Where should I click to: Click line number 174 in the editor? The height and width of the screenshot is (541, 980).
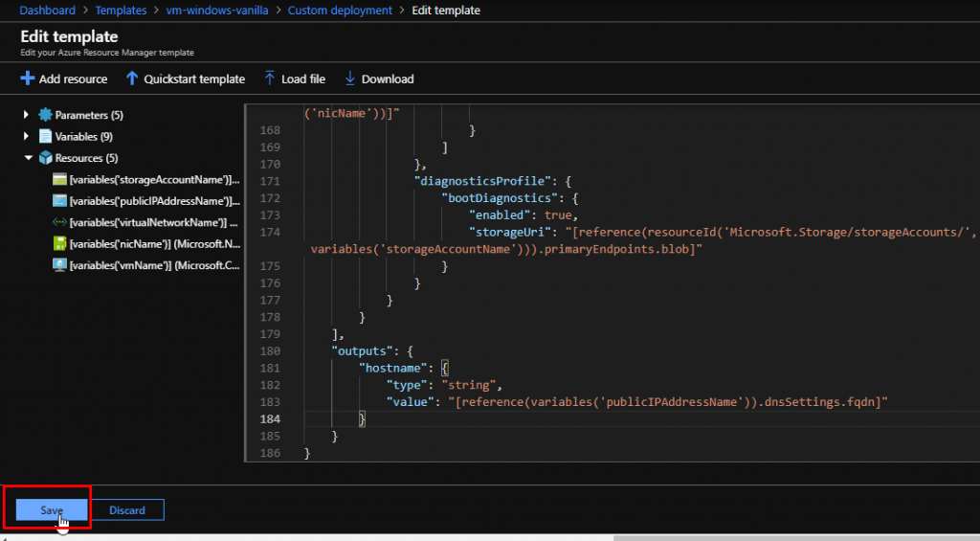coord(270,232)
